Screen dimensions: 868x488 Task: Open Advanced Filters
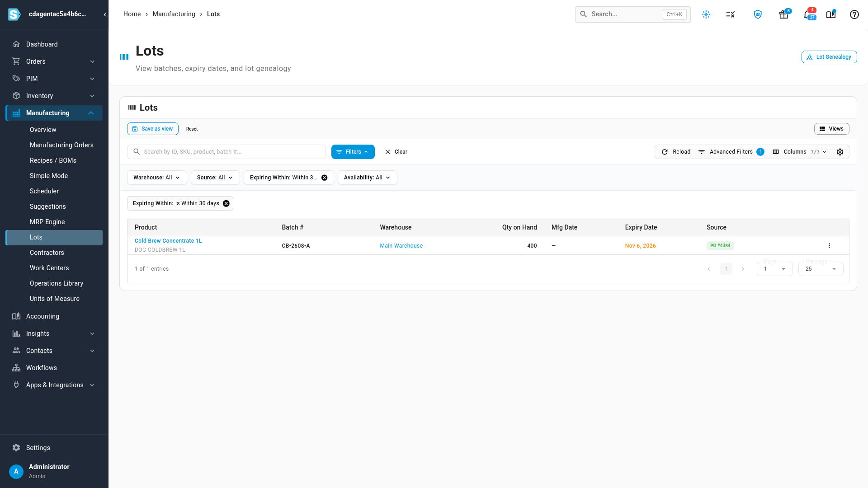[731, 152]
